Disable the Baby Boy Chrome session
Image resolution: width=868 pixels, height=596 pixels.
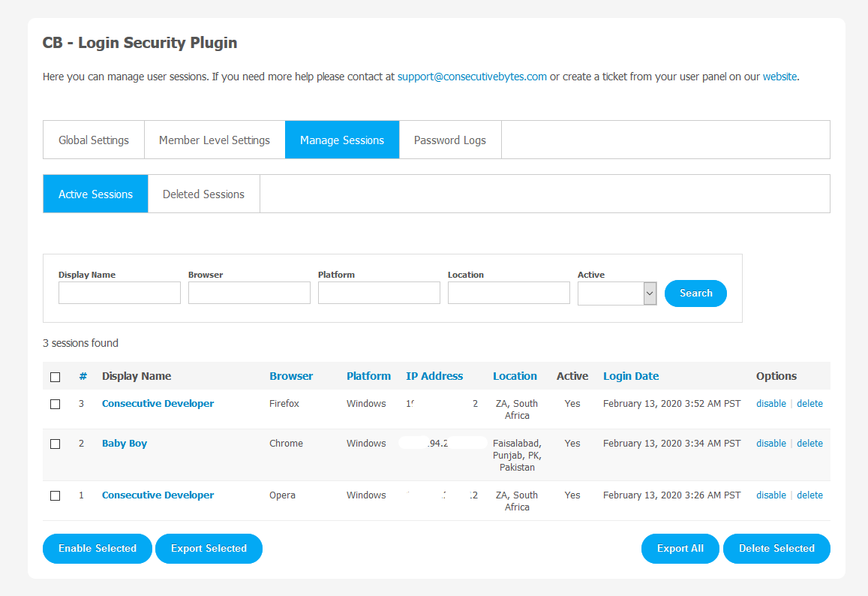(x=770, y=444)
